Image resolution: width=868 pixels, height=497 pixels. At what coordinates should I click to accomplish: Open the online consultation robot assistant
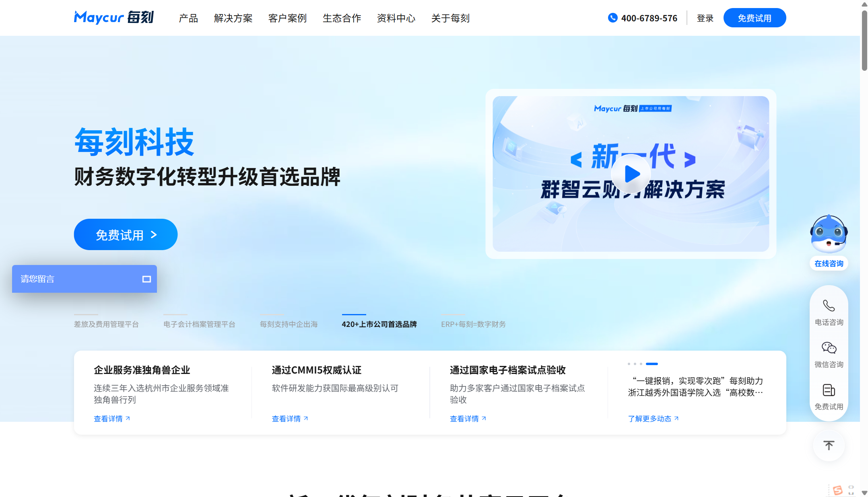(829, 237)
